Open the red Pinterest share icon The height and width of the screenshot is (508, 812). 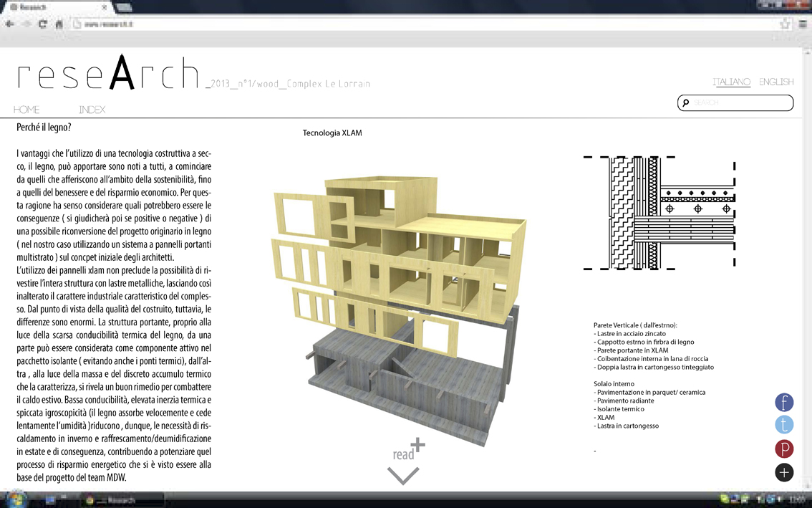[x=784, y=449]
